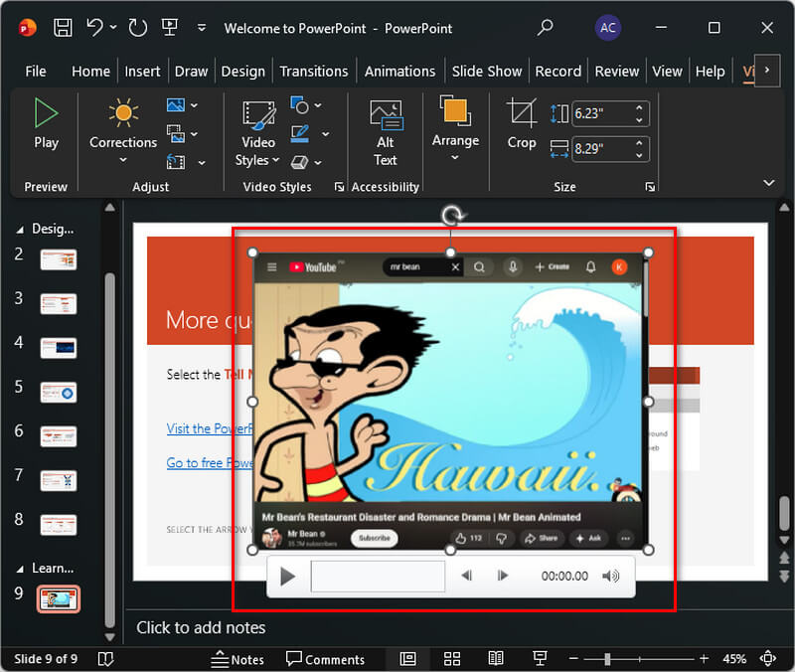This screenshot has height=672, width=795.
Task: Click the Video Border pen icon
Action: pos(300,134)
